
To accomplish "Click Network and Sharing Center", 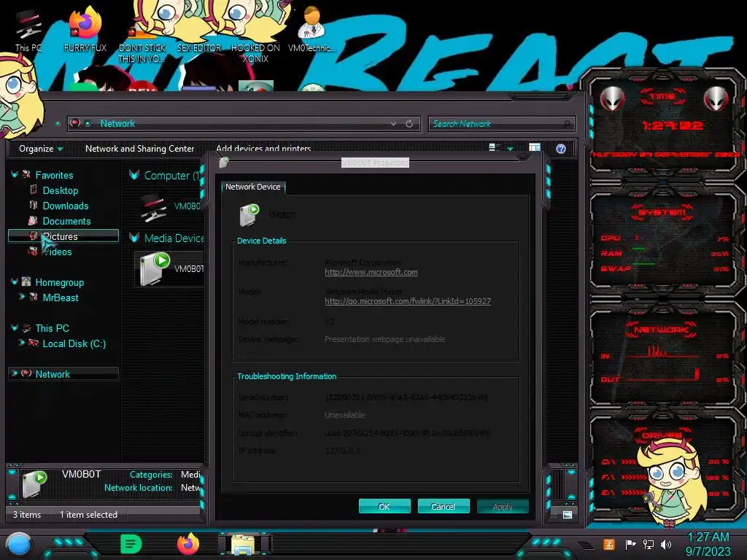I will tap(139, 149).
